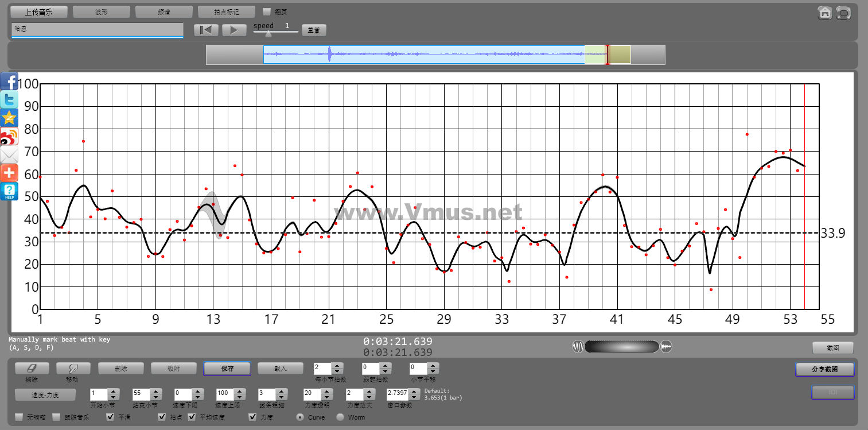Screen dimensions: 868x430
Task: Click the 上传音乐 upload music button
Action: click(x=40, y=11)
